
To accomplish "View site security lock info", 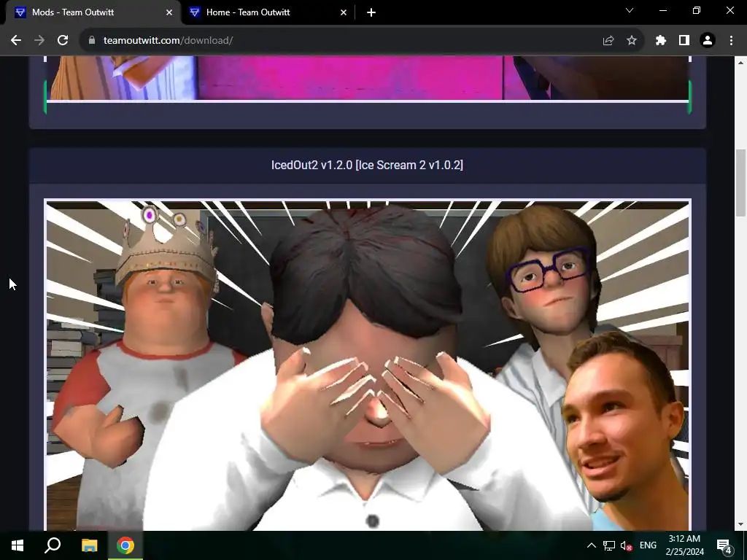I will [x=92, y=41].
